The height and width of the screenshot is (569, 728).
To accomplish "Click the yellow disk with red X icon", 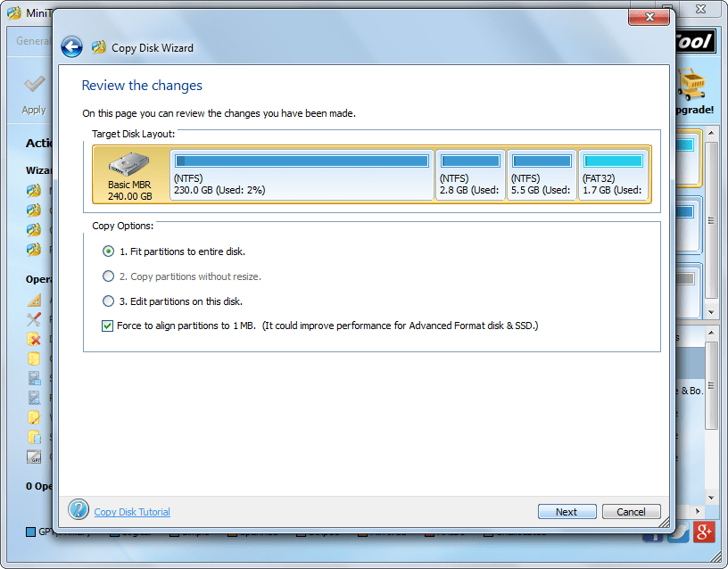I will tap(34, 339).
